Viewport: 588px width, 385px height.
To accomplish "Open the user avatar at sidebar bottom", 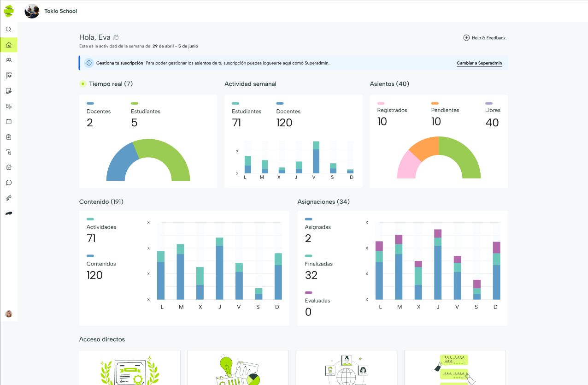I will [9, 314].
